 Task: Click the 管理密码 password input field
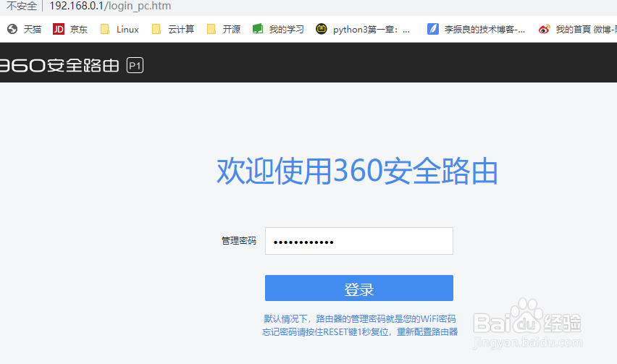359,241
